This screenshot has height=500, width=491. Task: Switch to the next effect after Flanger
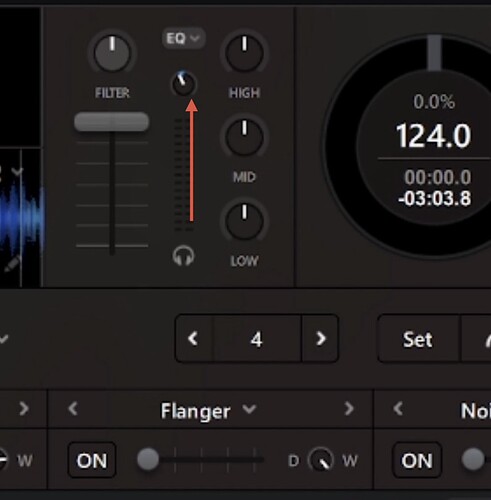[349, 409]
